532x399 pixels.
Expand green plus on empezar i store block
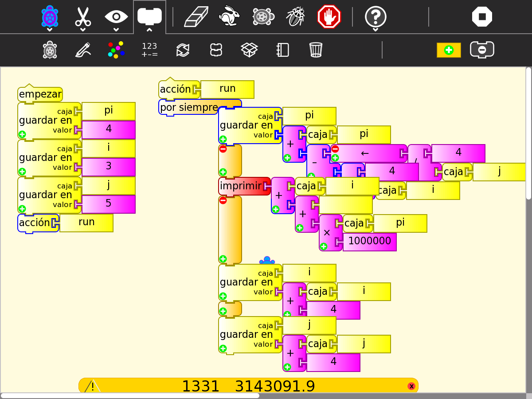(22, 171)
